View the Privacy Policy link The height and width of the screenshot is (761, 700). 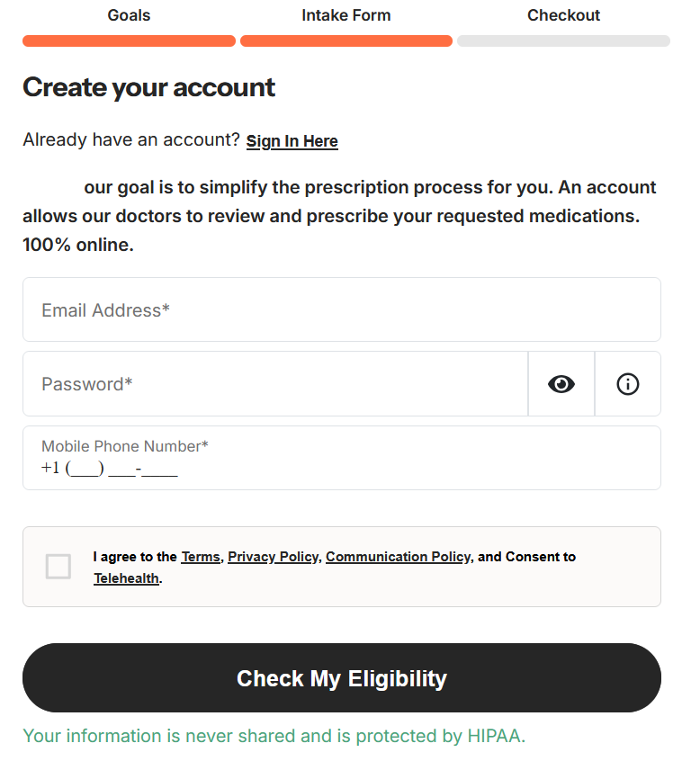click(x=273, y=557)
